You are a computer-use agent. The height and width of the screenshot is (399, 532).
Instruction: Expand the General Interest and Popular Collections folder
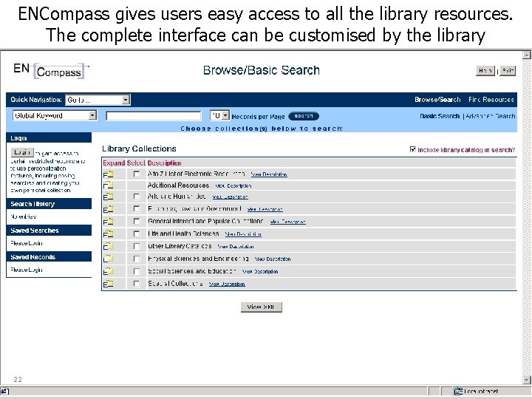pyautogui.click(x=108, y=222)
